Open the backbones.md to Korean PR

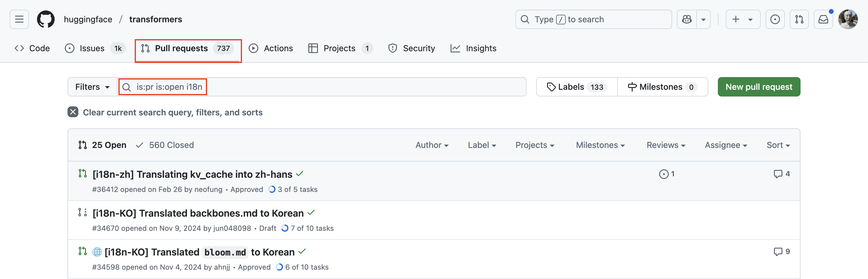tap(198, 213)
